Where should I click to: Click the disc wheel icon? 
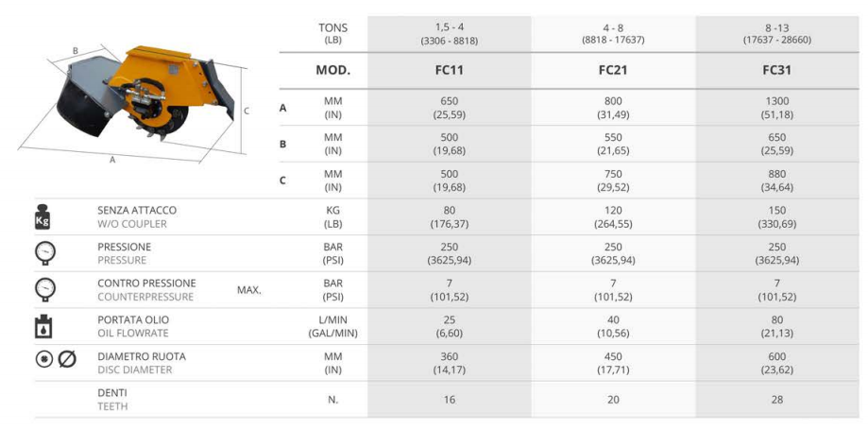(x=44, y=360)
